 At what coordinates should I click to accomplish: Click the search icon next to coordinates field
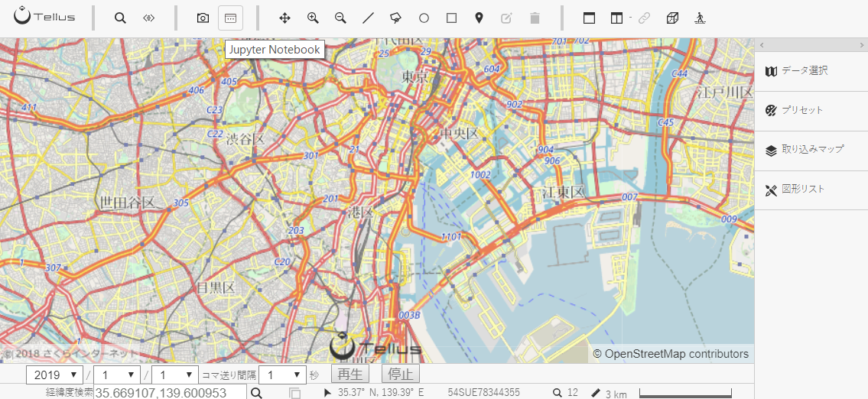[x=256, y=393]
